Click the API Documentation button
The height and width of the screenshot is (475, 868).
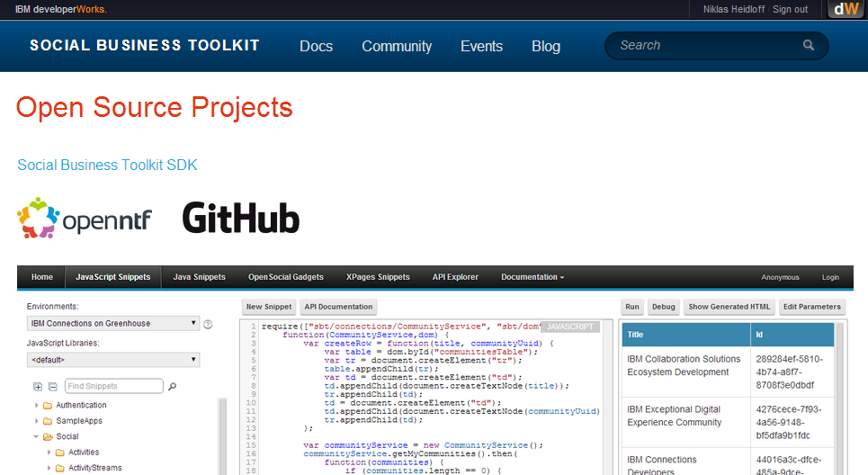click(338, 307)
